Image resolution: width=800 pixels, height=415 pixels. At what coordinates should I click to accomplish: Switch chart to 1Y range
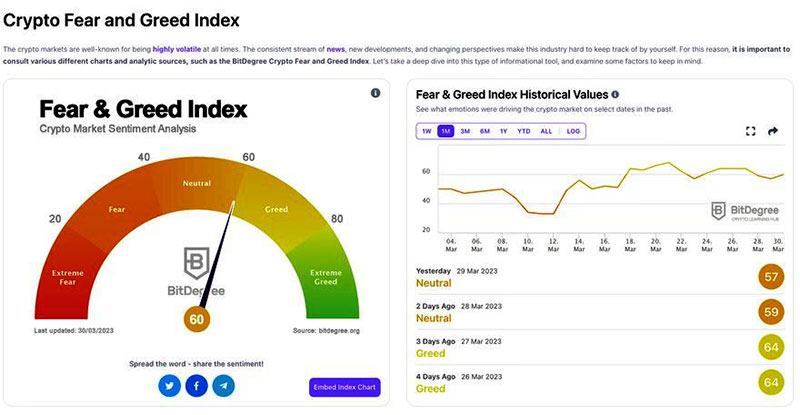pos(504,131)
